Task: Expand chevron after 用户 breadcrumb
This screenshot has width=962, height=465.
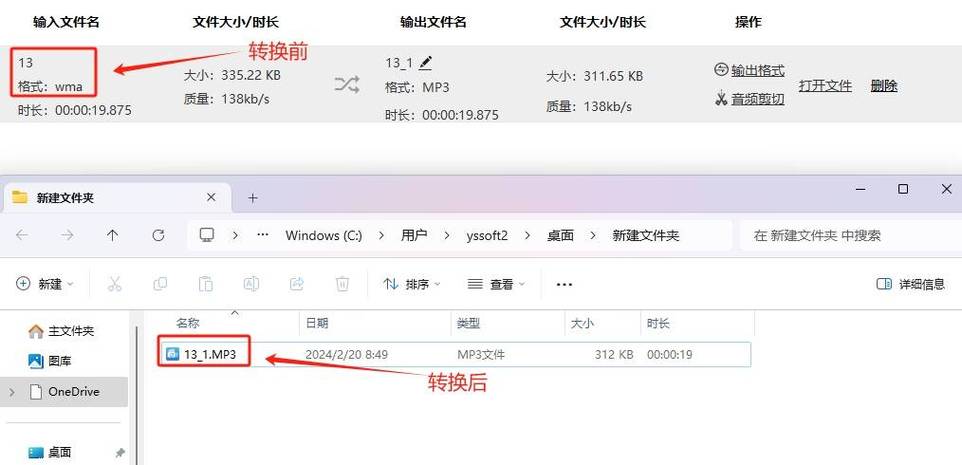Action: (447, 236)
